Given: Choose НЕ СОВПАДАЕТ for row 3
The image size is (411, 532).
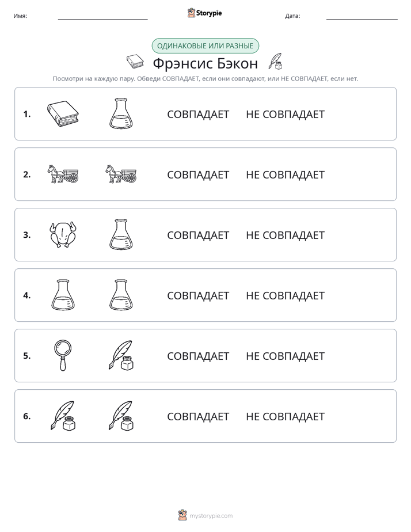Looking at the screenshot, I should tap(285, 235).
